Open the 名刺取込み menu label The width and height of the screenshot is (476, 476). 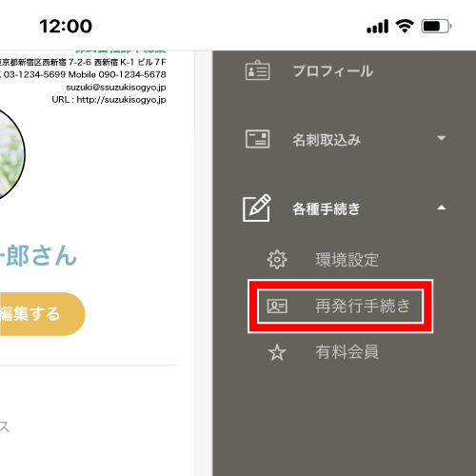327,140
